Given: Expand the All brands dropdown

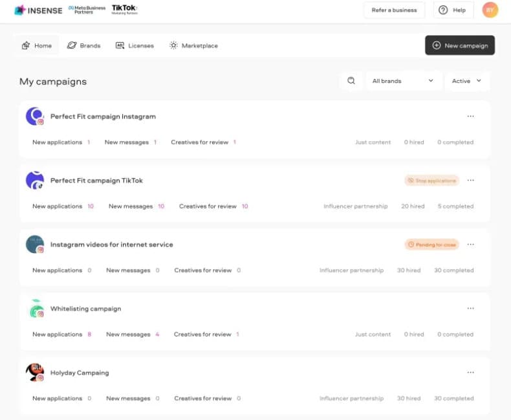Looking at the screenshot, I should [404, 81].
